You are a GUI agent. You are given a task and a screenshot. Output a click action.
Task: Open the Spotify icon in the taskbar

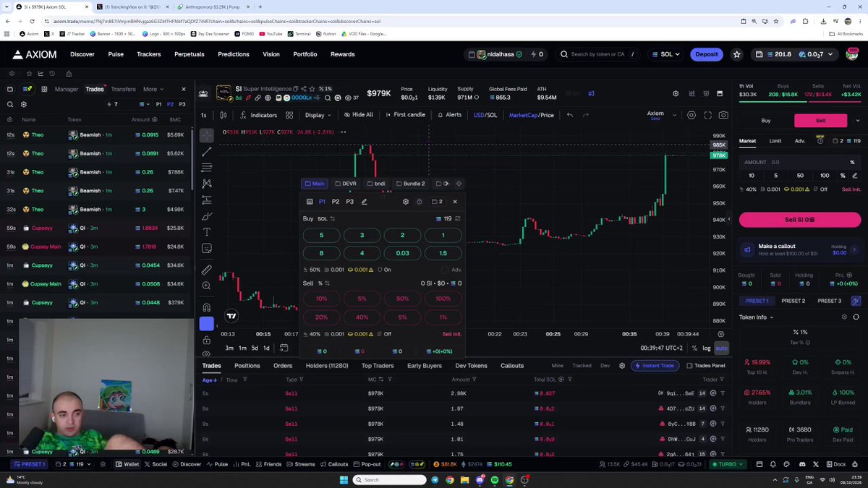tap(495, 480)
